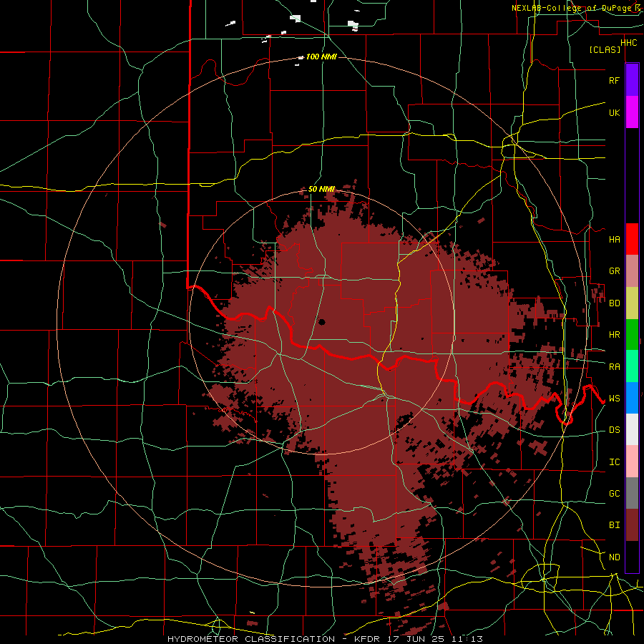The height and width of the screenshot is (644, 644).
Task: Click the black radar site dot
Action: [x=322, y=322]
